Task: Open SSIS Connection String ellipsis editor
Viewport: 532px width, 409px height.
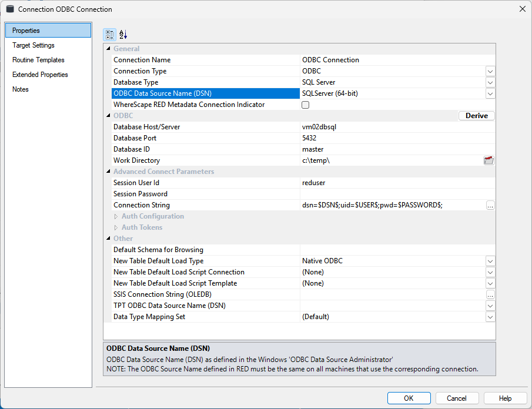Action: (490, 294)
